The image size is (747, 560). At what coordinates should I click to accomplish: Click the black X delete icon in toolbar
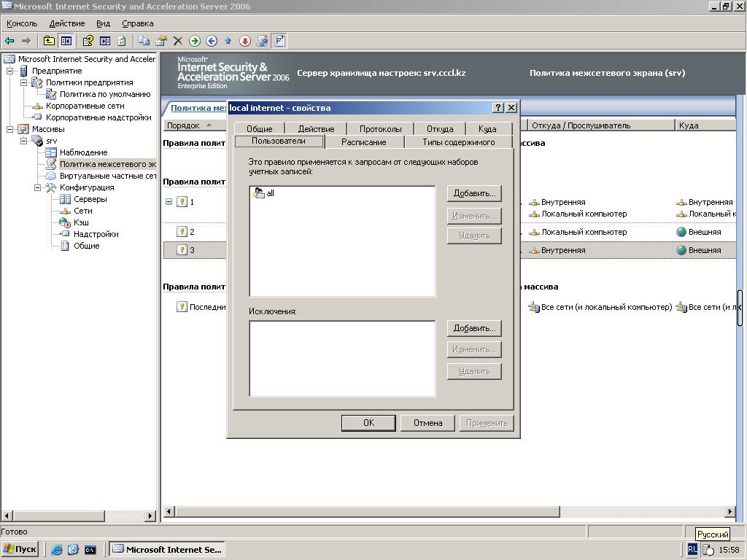pyautogui.click(x=177, y=41)
